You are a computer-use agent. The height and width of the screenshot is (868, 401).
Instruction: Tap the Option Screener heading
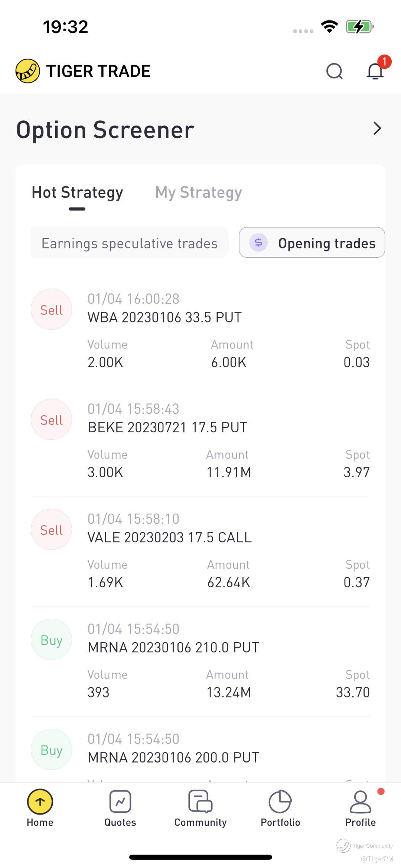105,130
